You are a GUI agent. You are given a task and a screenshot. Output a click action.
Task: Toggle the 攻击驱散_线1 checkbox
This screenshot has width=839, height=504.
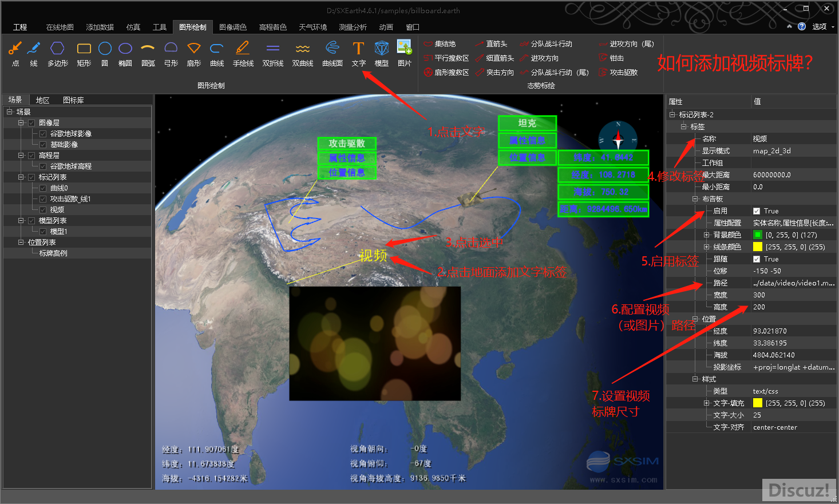click(x=43, y=199)
